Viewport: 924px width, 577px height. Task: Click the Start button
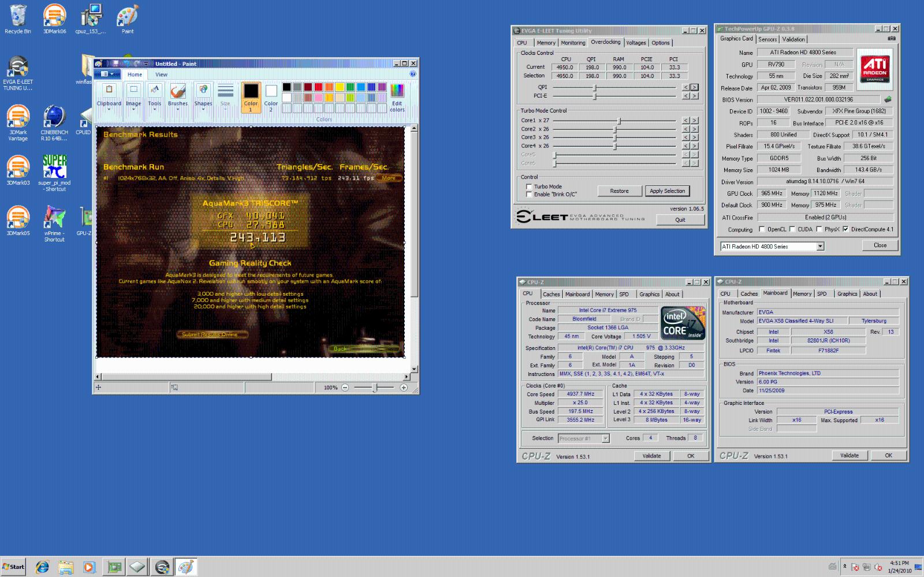(x=13, y=567)
